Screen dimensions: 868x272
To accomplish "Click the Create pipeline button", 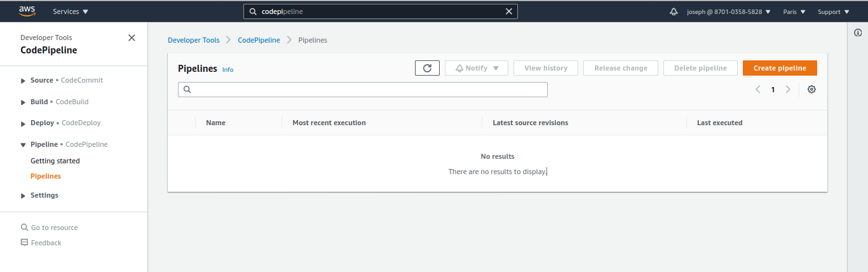I will [x=780, y=68].
